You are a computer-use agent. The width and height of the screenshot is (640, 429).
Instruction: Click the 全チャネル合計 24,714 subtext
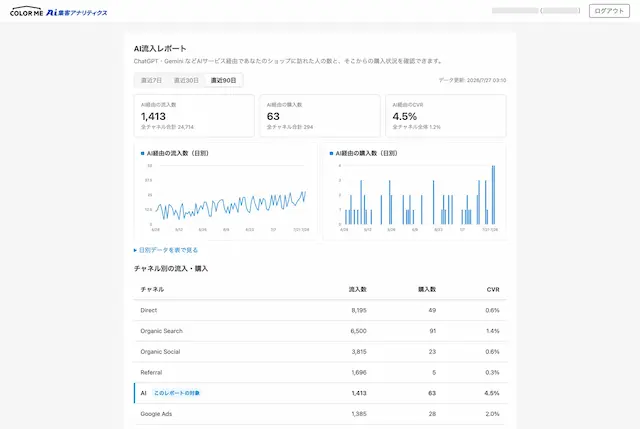(x=167, y=127)
